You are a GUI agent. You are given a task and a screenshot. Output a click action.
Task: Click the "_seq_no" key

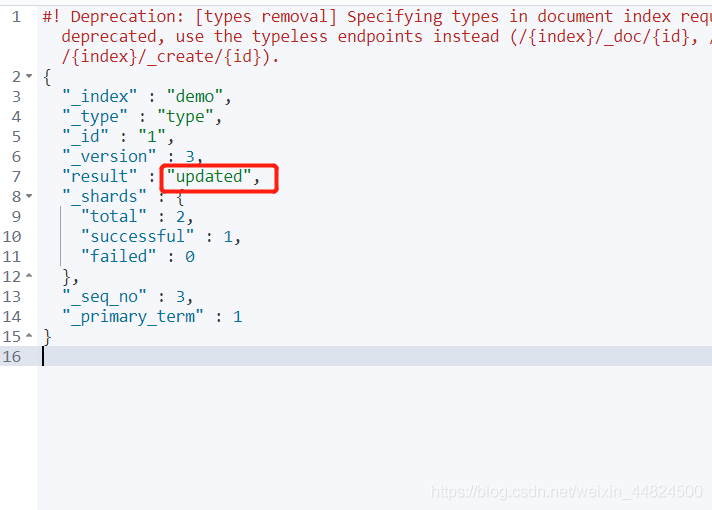tap(104, 296)
